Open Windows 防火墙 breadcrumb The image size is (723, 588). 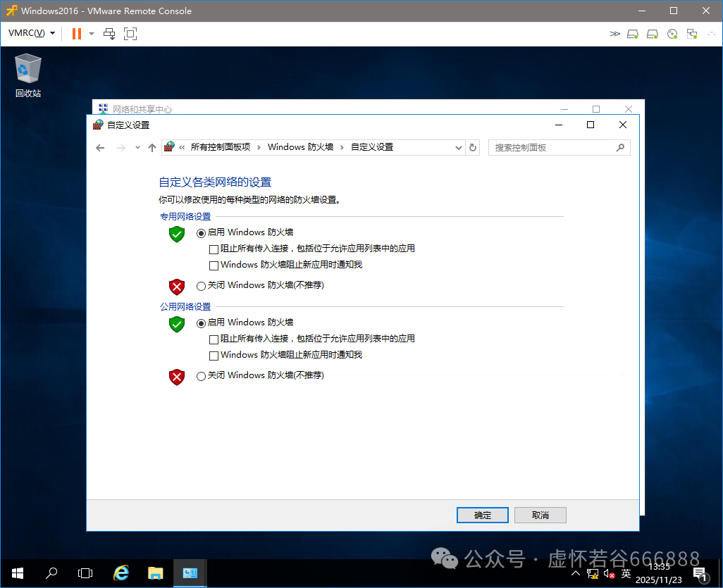coord(301,147)
